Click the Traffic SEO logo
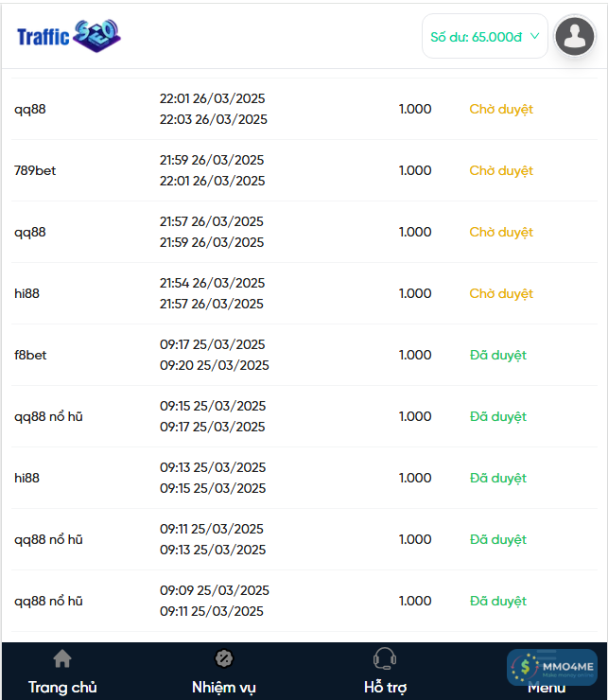Image resolution: width=608 pixels, height=700 pixels. tap(69, 36)
